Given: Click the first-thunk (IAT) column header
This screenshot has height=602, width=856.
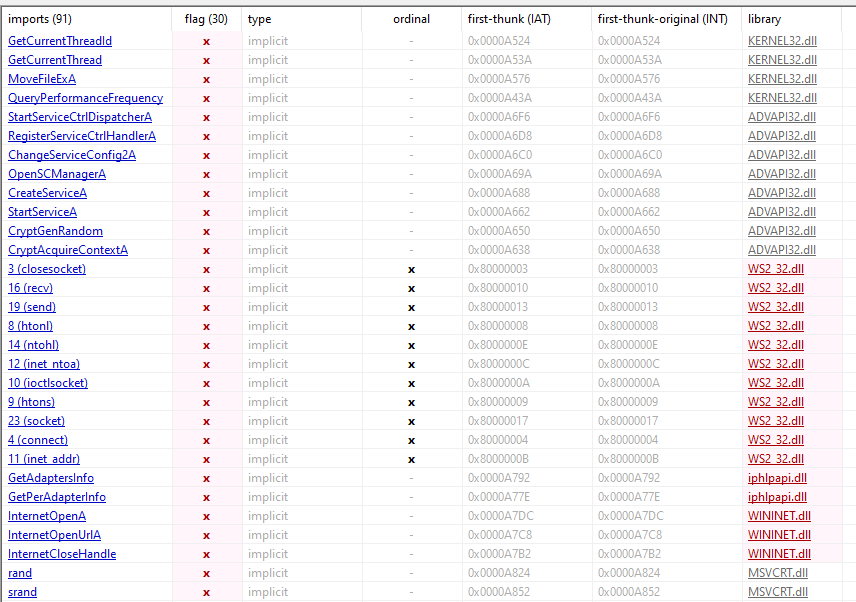Looking at the screenshot, I should [511, 19].
